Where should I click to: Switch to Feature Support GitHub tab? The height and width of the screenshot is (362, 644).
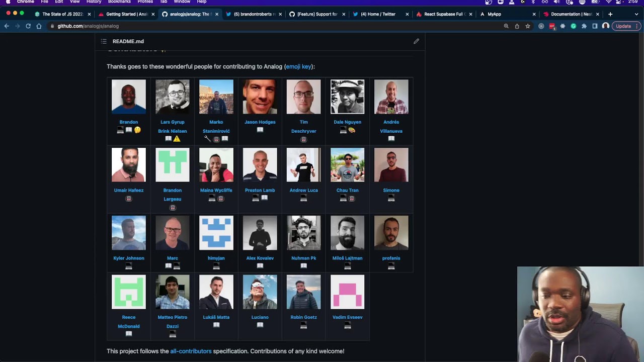click(317, 14)
